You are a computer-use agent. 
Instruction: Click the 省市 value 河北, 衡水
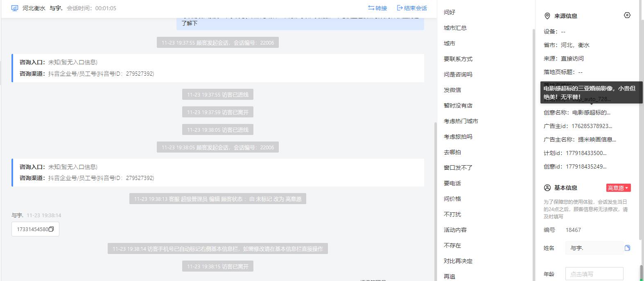[575, 45]
